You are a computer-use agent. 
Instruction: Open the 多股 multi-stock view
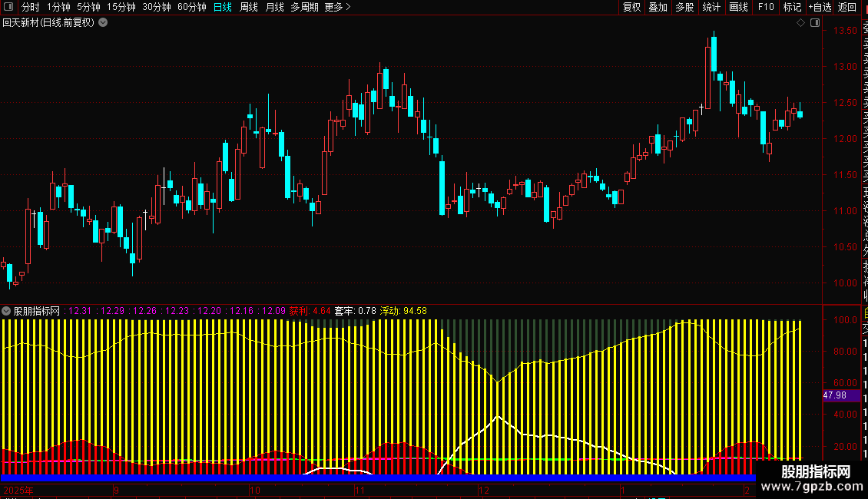[x=684, y=7]
